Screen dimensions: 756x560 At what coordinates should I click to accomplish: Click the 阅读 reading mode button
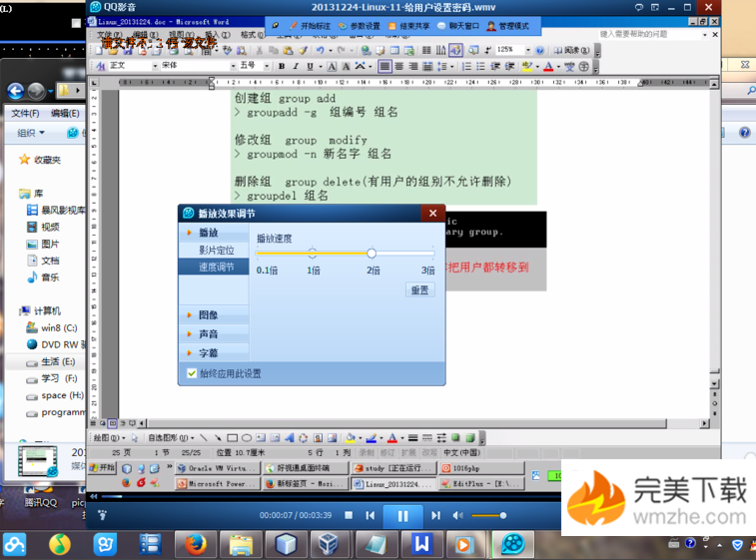(571, 50)
